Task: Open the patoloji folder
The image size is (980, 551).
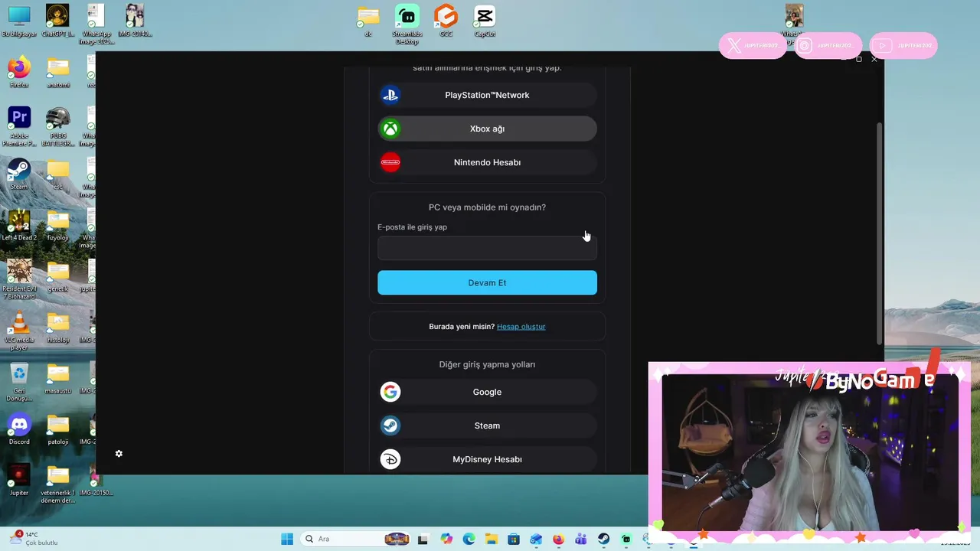Action: coord(58,429)
